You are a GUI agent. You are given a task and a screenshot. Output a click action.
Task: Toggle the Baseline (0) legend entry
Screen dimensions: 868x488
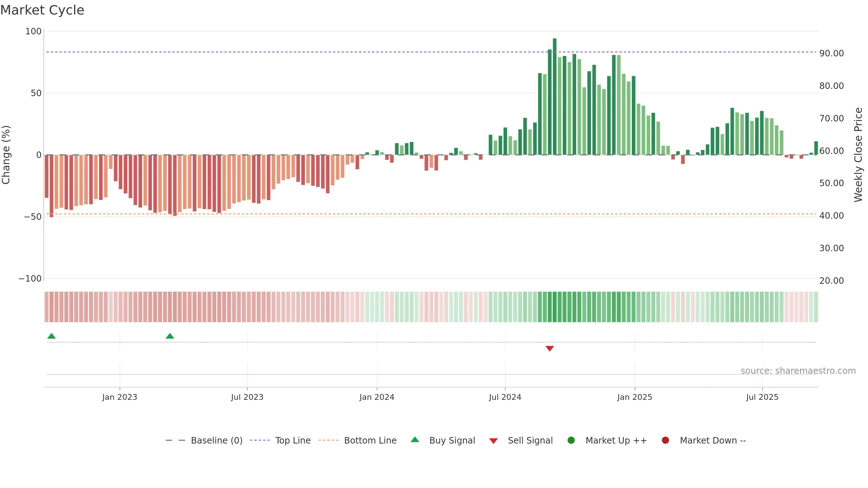(204, 440)
